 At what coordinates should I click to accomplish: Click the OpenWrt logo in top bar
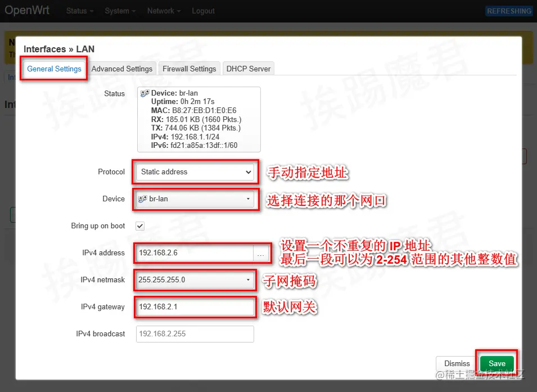pyautogui.click(x=28, y=10)
